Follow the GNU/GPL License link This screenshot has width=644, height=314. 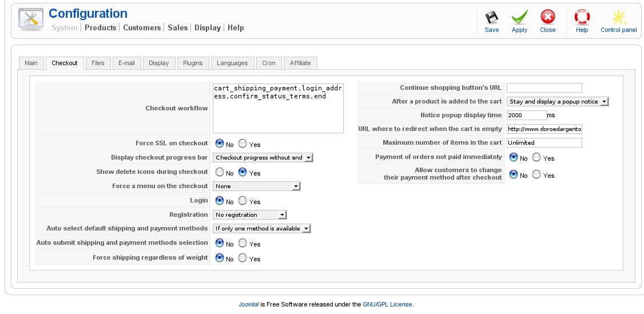click(x=387, y=304)
